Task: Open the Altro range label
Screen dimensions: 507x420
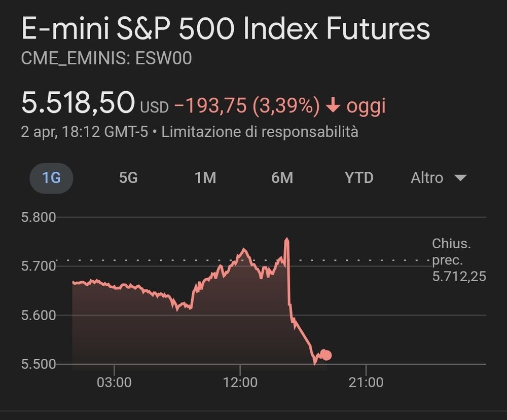Action: 427,178
